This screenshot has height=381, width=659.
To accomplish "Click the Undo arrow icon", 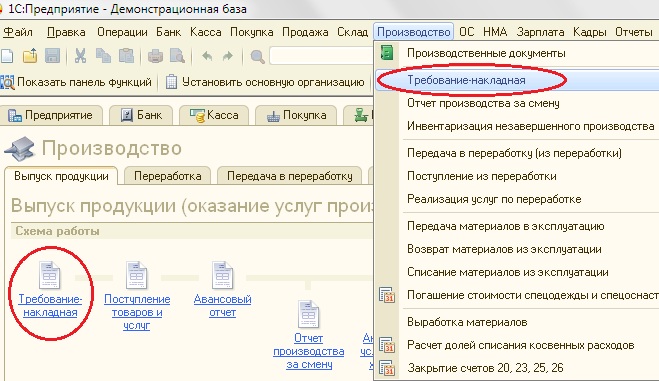I will tap(207, 56).
